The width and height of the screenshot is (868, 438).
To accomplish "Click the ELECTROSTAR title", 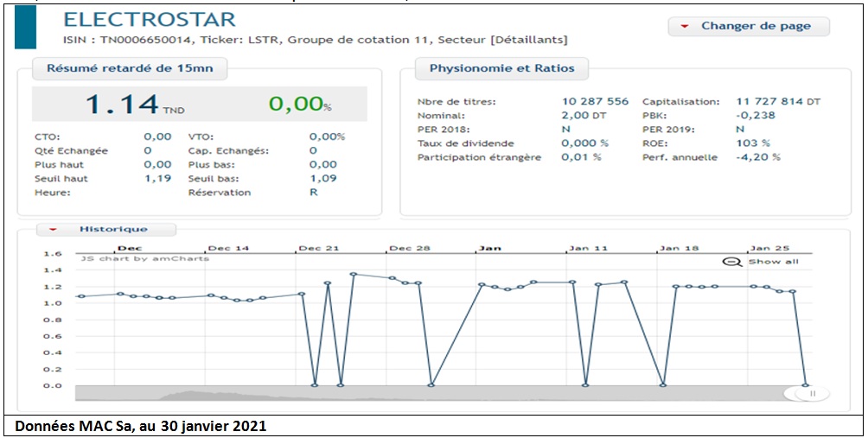I will 150,19.
